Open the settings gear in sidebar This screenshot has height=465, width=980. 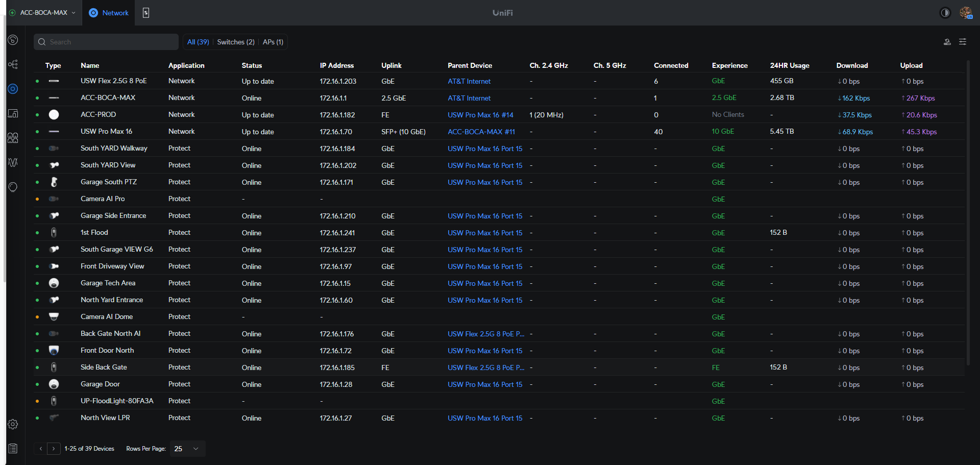coord(13,424)
